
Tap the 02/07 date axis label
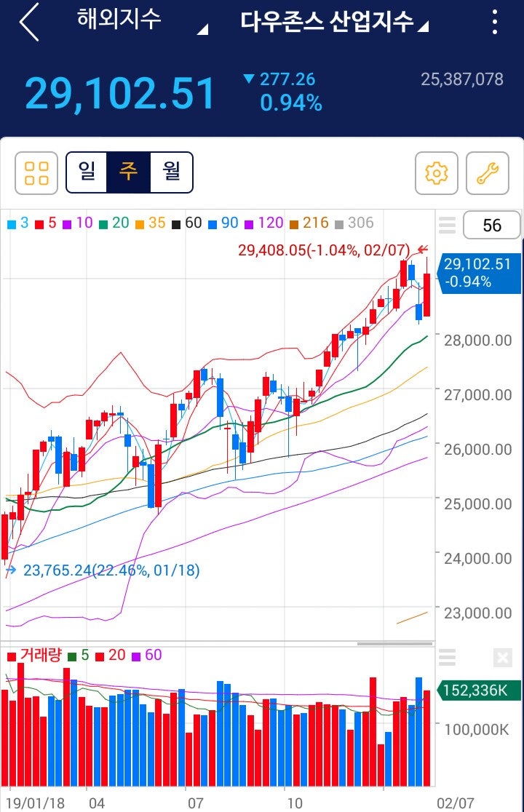(x=455, y=803)
